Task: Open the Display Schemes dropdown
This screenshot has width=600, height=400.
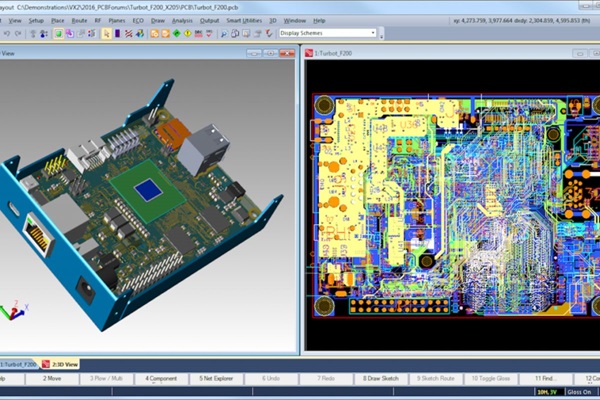Action: [x=327, y=32]
